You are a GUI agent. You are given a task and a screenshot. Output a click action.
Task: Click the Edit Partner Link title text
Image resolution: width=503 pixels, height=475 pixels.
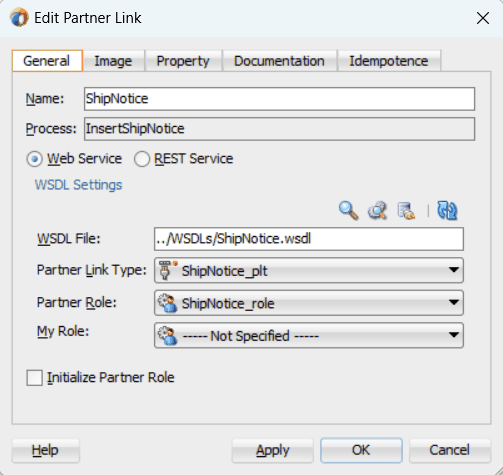tap(88, 18)
